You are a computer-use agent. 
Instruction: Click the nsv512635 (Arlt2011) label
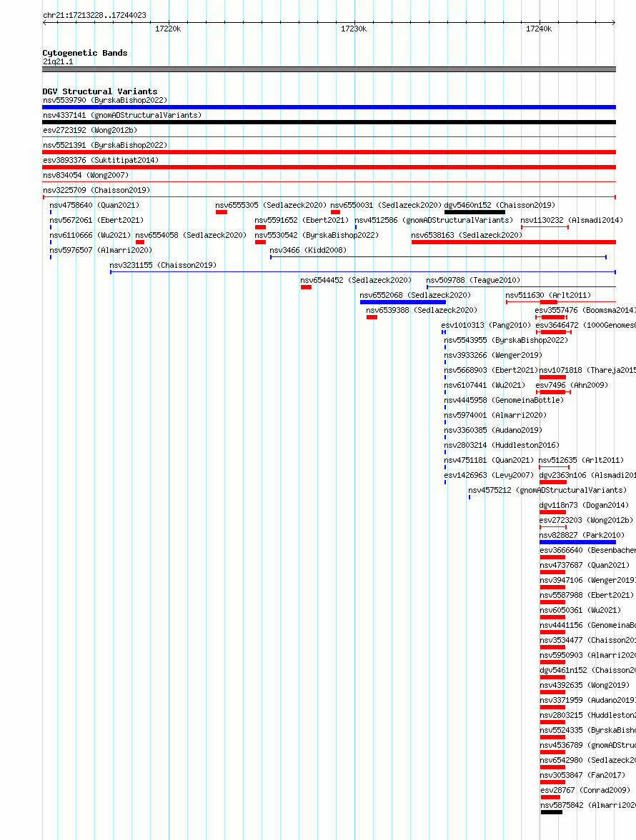[x=580, y=460]
